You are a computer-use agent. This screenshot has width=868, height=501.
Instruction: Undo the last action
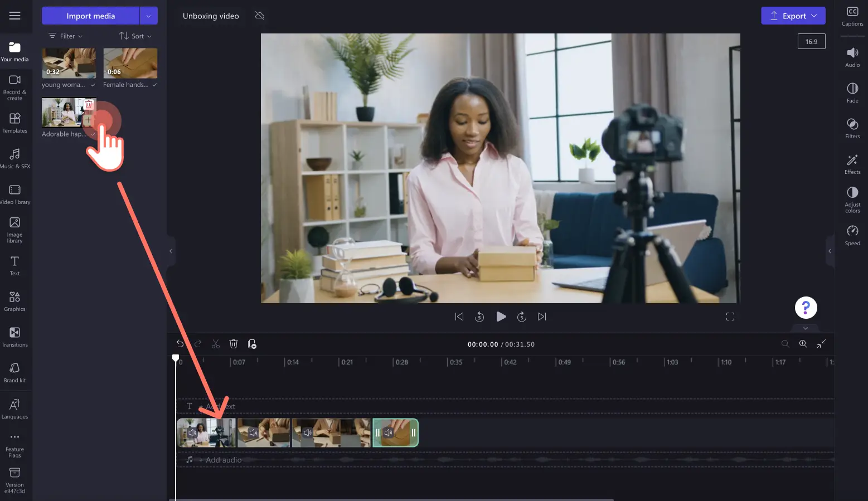[x=180, y=344]
